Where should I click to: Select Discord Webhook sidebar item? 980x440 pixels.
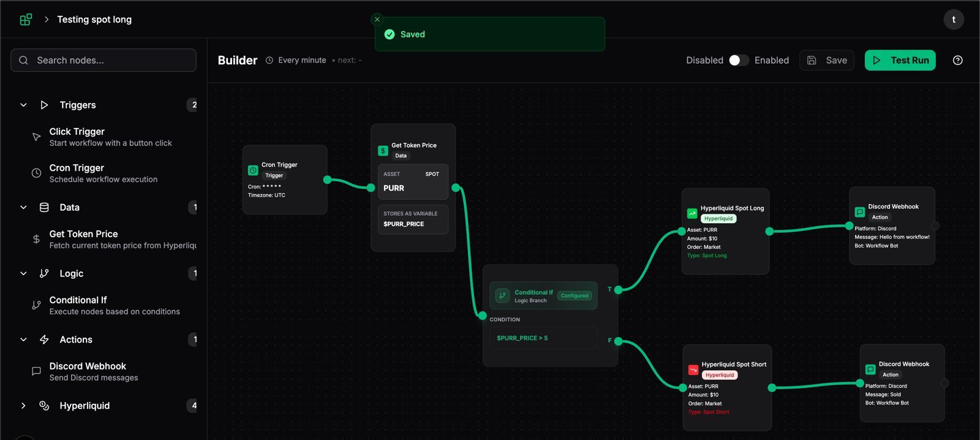(110, 371)
